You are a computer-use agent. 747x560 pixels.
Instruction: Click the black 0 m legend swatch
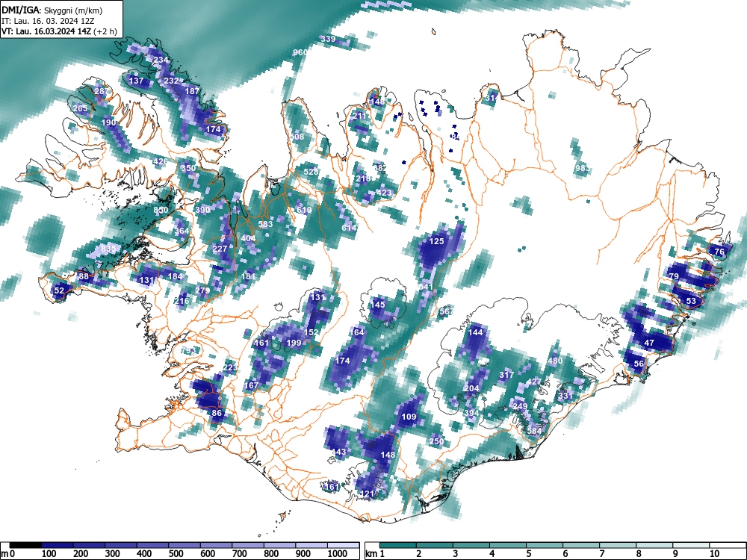coord(25,545)
